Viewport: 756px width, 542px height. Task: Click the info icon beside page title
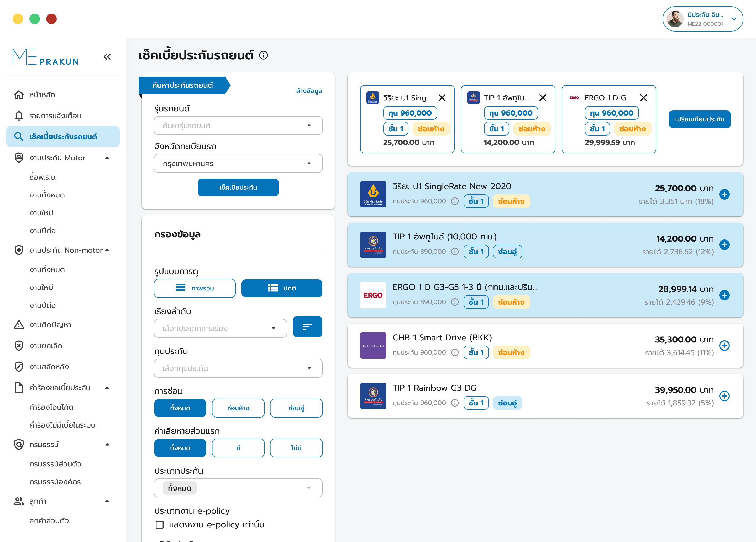[x=264, y=55]
